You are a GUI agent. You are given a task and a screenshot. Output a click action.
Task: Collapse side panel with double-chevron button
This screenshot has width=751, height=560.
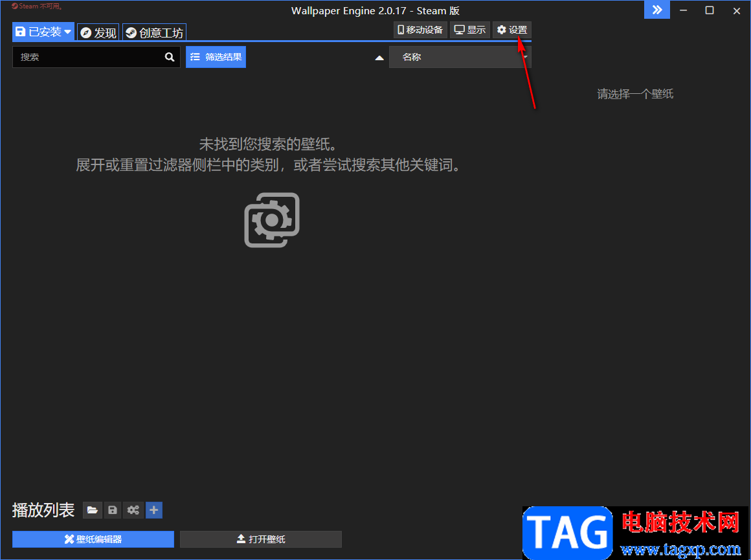657,10
